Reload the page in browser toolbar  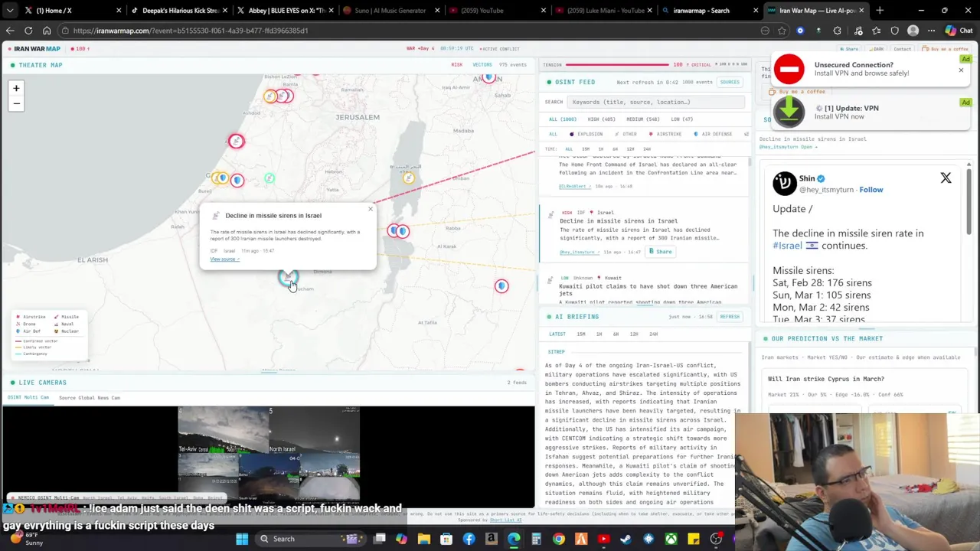pyautogui.click(x=28, y=31)
